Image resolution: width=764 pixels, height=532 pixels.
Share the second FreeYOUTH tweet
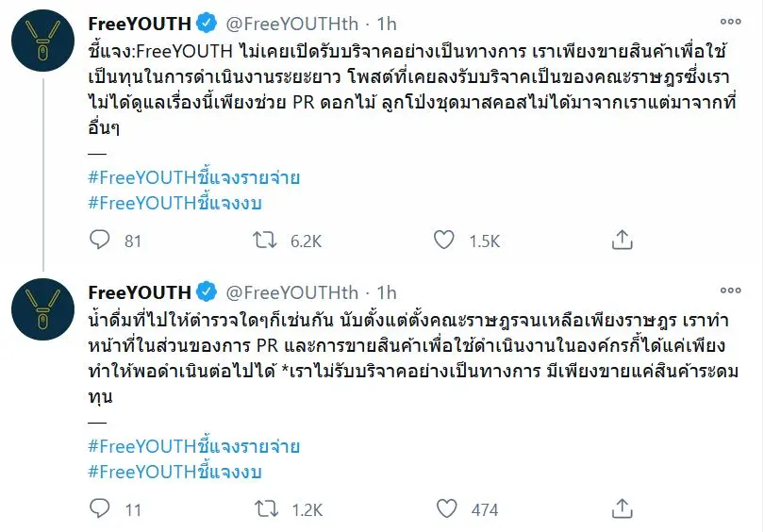pos(622,509)
